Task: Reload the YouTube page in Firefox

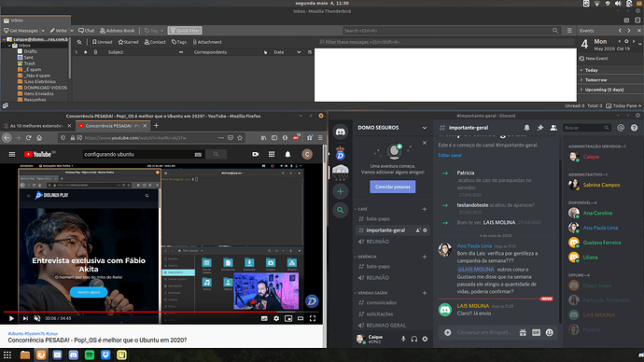Action: tap(28, 138)
